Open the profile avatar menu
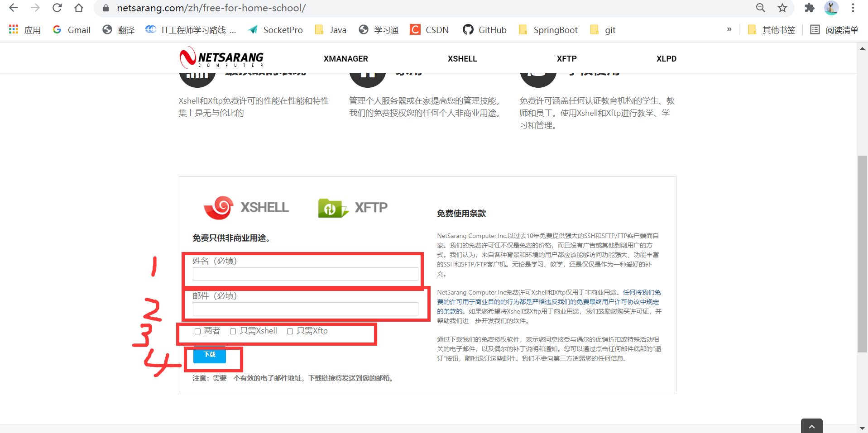This screenshot has width=868, height=433. point(831,8)
